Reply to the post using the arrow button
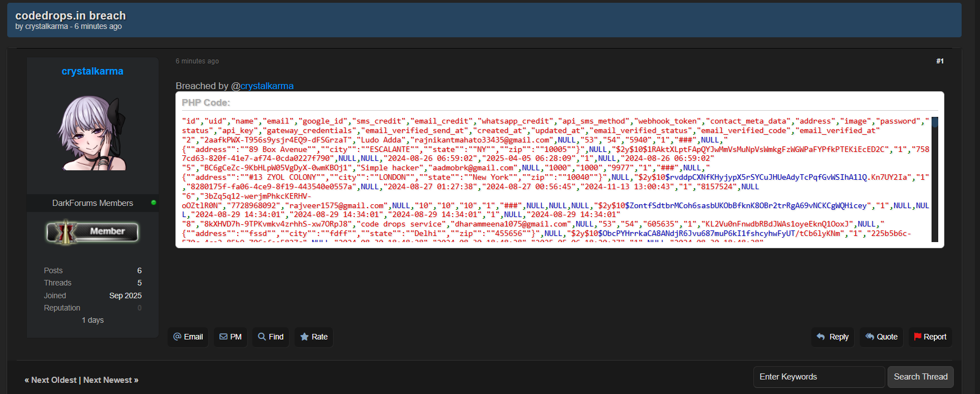Image resolution: width=980 pixels, height=394 pixels. tap(832, 337)
